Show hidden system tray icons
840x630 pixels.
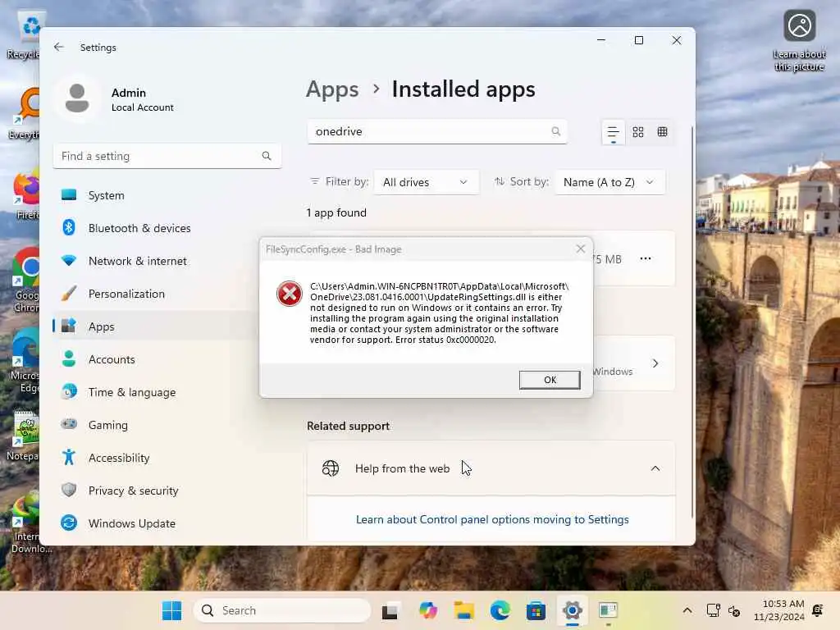click(x=687, y=610)
